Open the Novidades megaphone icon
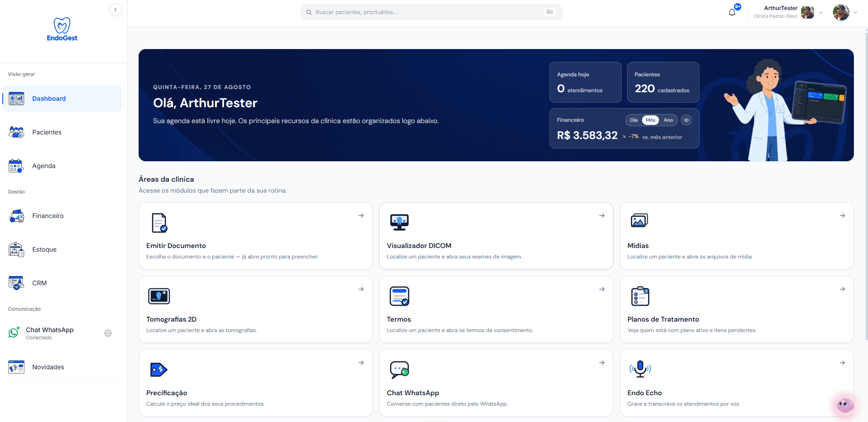The image size is (868, 422). point(16,367)
